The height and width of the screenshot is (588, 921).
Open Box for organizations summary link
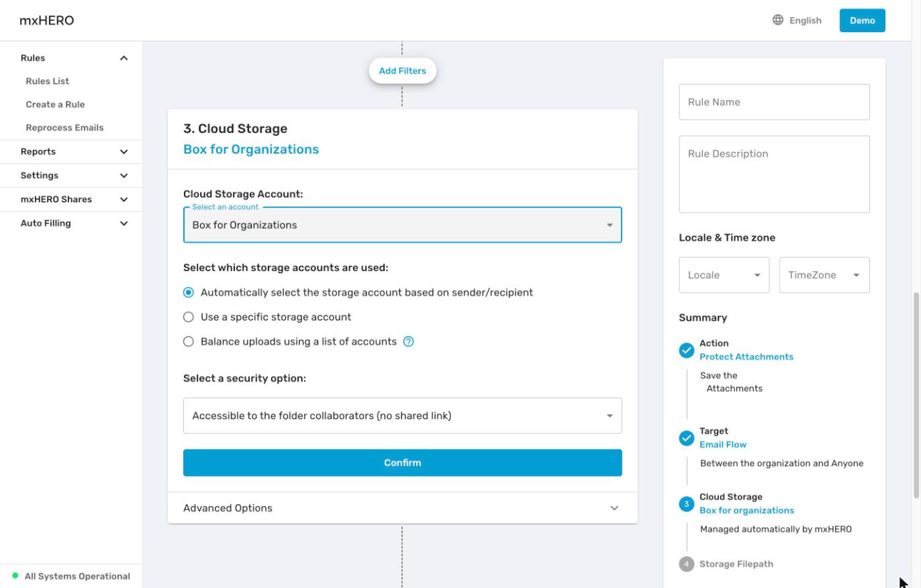point(746,511)
